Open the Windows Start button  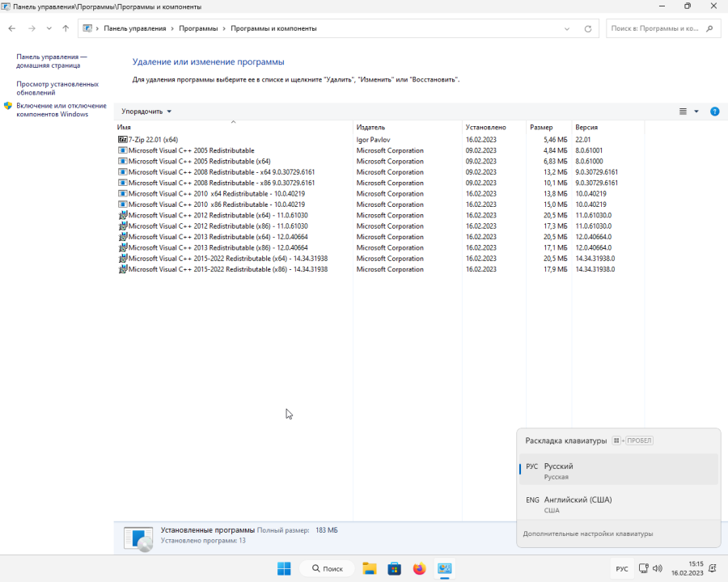(x=284, y=568)
